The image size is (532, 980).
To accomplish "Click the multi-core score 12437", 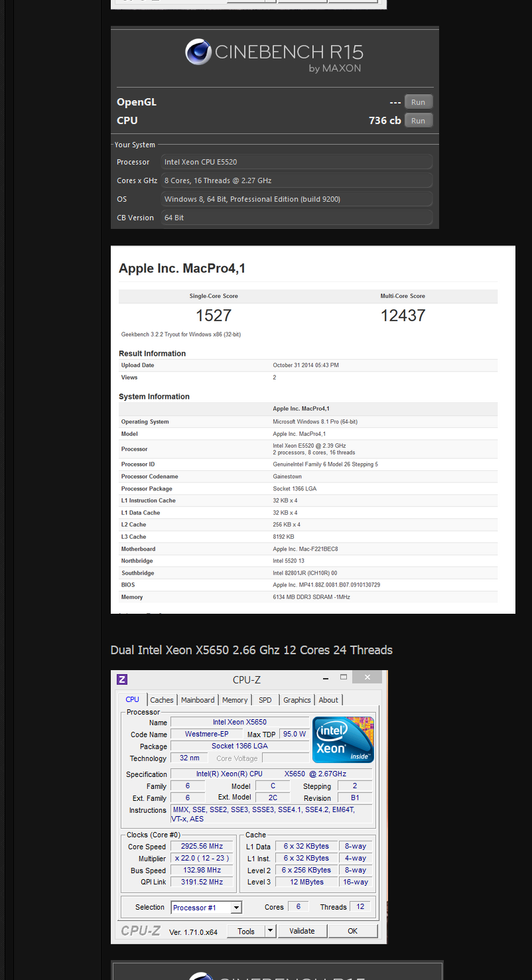I will click(403, 315).
